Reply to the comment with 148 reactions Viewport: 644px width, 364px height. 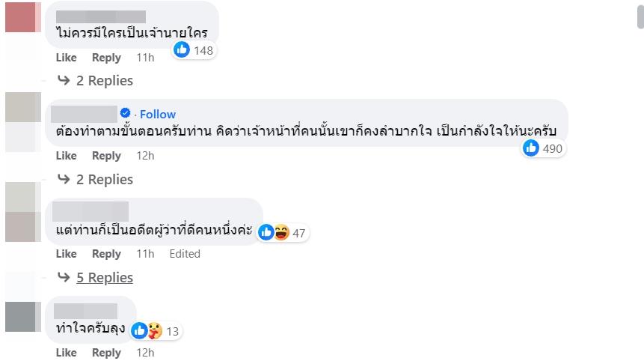click(106, 58)
